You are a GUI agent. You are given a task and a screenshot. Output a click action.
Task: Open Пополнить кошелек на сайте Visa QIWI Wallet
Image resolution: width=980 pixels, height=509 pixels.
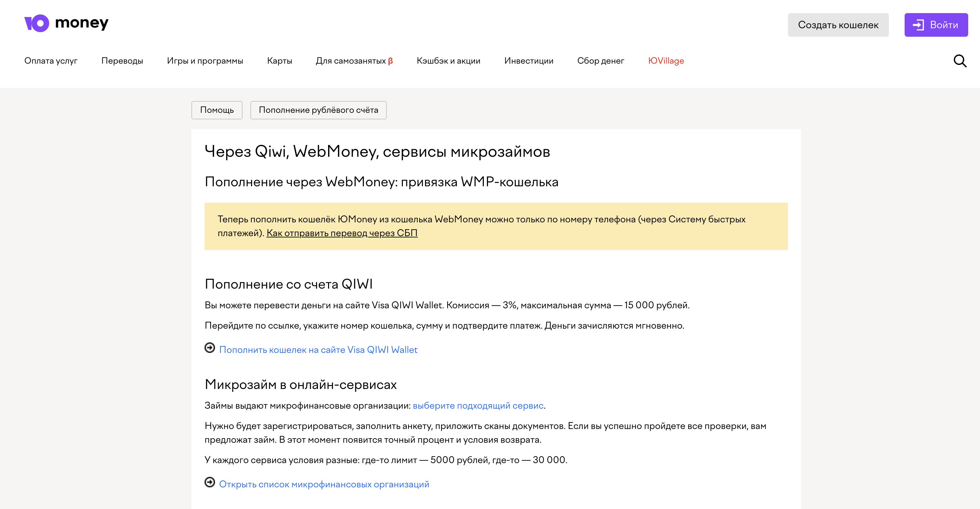coord(319,350)
